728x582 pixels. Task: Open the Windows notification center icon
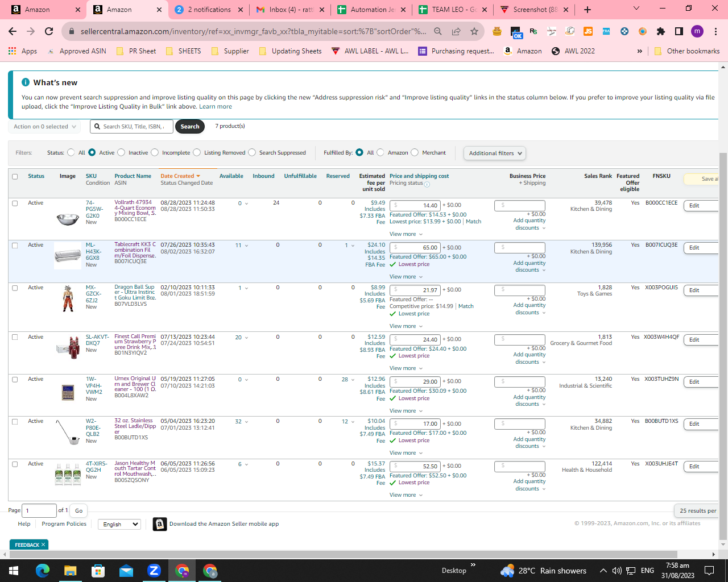click(x=709, y=571)
